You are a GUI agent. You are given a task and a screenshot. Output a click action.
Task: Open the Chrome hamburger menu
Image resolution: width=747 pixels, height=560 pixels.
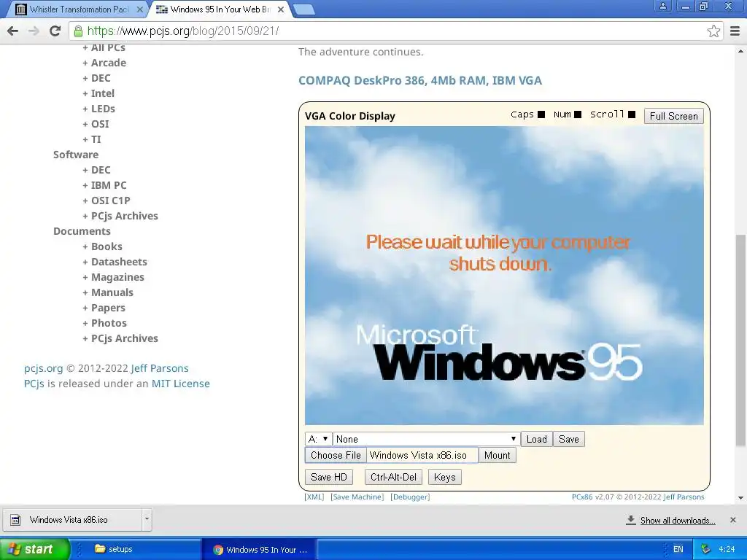coord(735,31)
